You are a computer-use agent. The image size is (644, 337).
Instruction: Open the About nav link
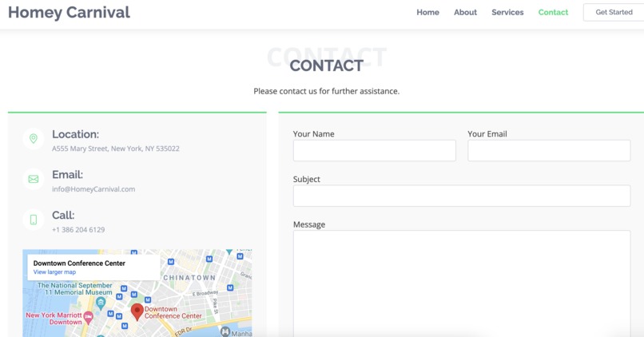click(x=465, y=12)
